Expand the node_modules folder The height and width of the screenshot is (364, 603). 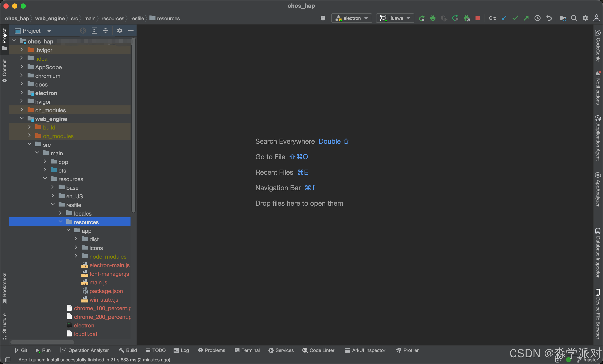[76, 256]
